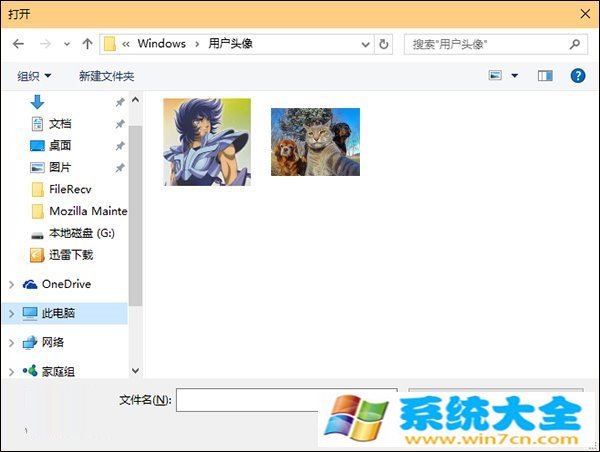Open the Mozilla Mainte folder

click(88, 211)
